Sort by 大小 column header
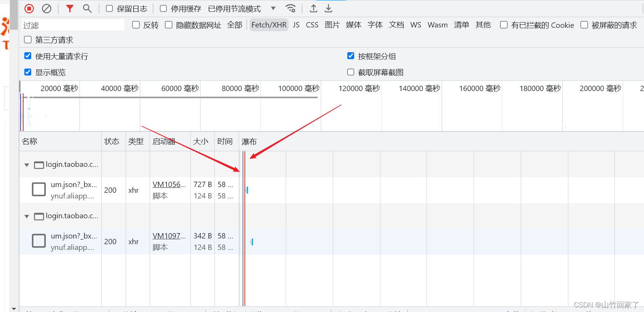This screenshot has width=644, height=312. coord(202,141)
